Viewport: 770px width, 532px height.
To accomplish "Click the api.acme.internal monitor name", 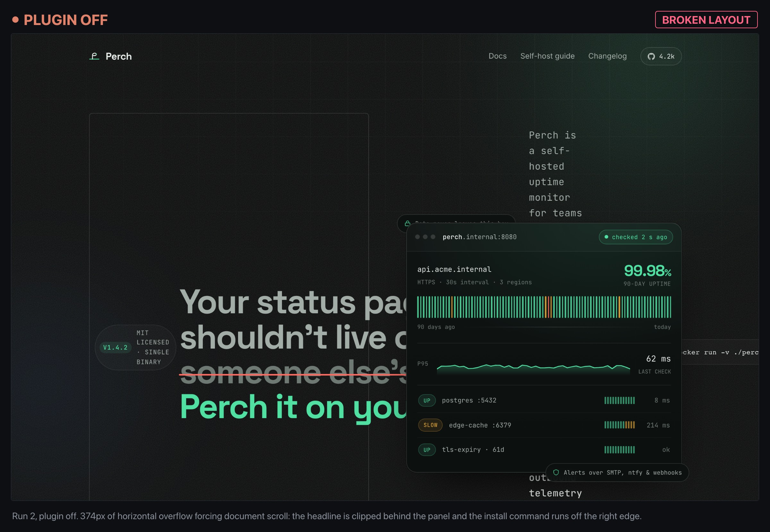I will (454, 269).
